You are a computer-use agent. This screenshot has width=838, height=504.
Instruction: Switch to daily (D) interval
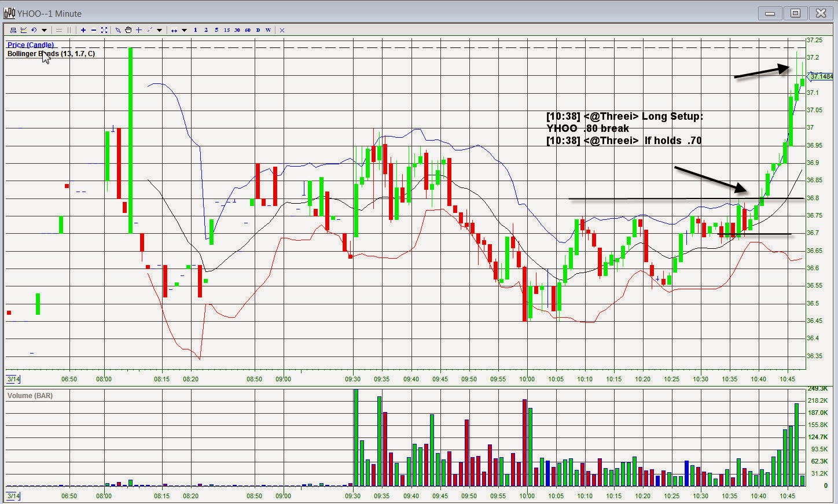pyautogui.click(x=258, y=30)
